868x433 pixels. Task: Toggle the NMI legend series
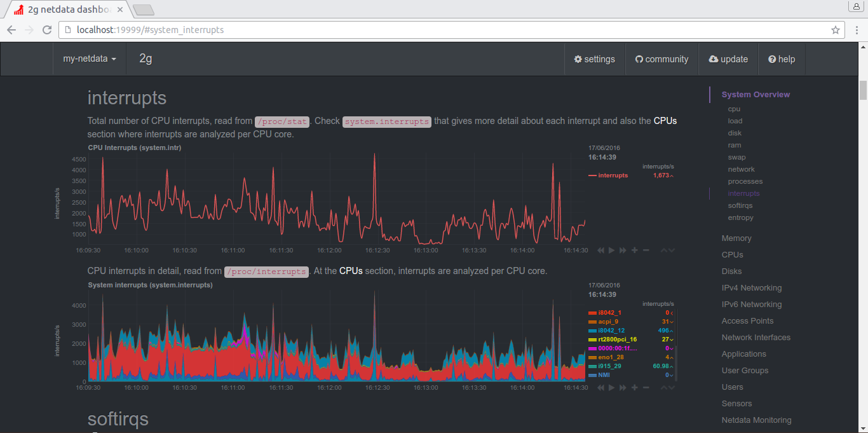(x=599, y=375)
